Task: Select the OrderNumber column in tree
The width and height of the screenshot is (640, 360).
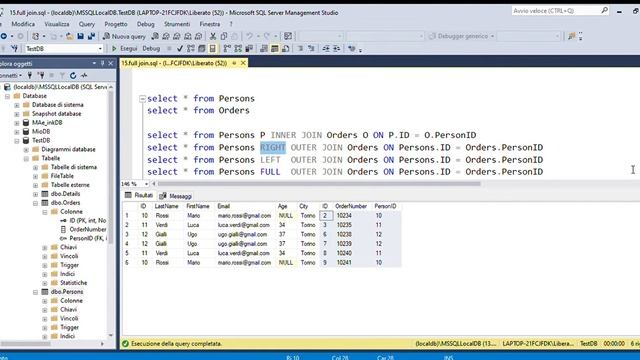Action: (x=88, y=229)
